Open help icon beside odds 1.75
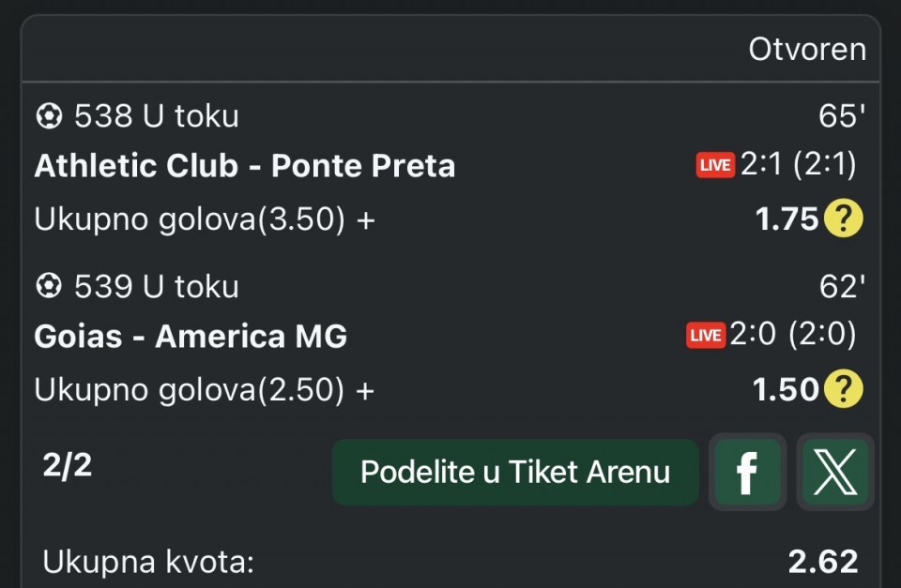Screen dimensions: 901x588 pos(843,219)
